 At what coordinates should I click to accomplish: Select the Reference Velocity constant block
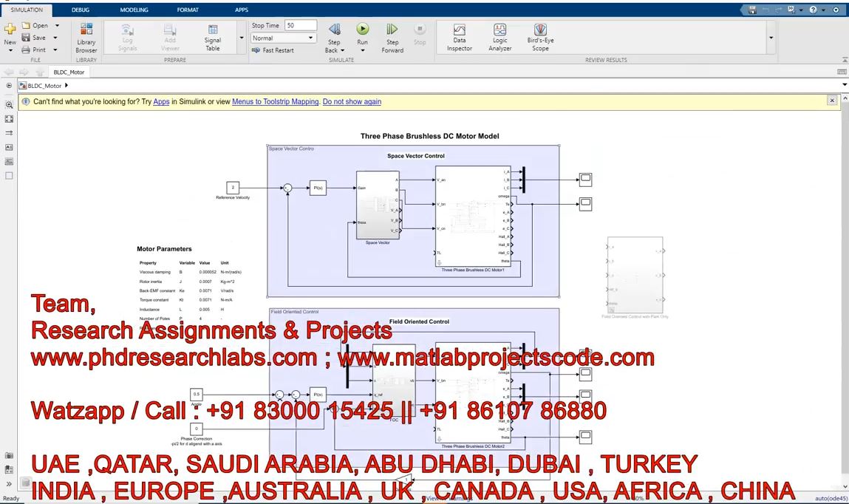coord(233,188)
